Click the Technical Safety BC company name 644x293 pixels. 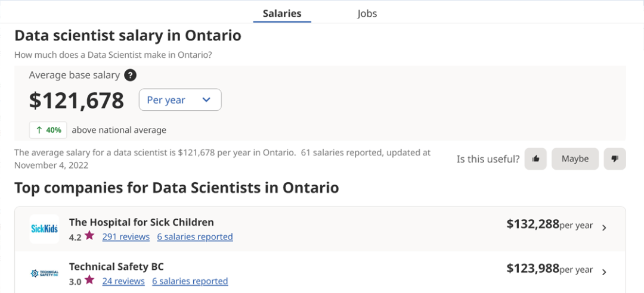click(116, 267)
